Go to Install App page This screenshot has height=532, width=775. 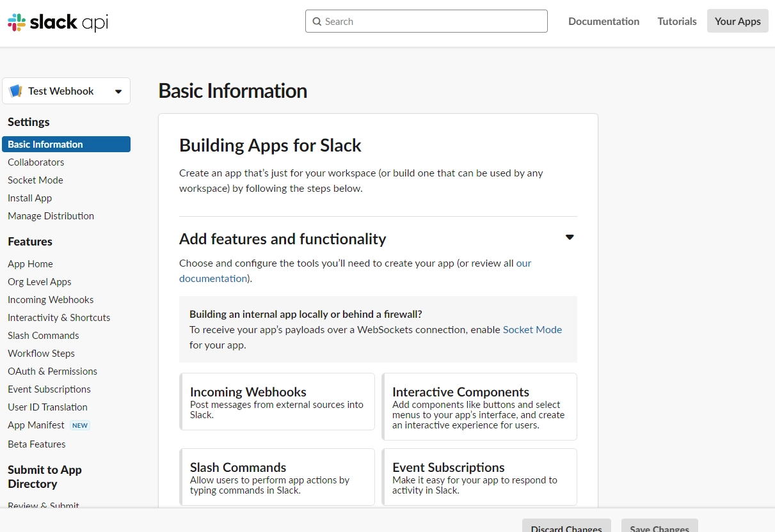click(29, 198)
